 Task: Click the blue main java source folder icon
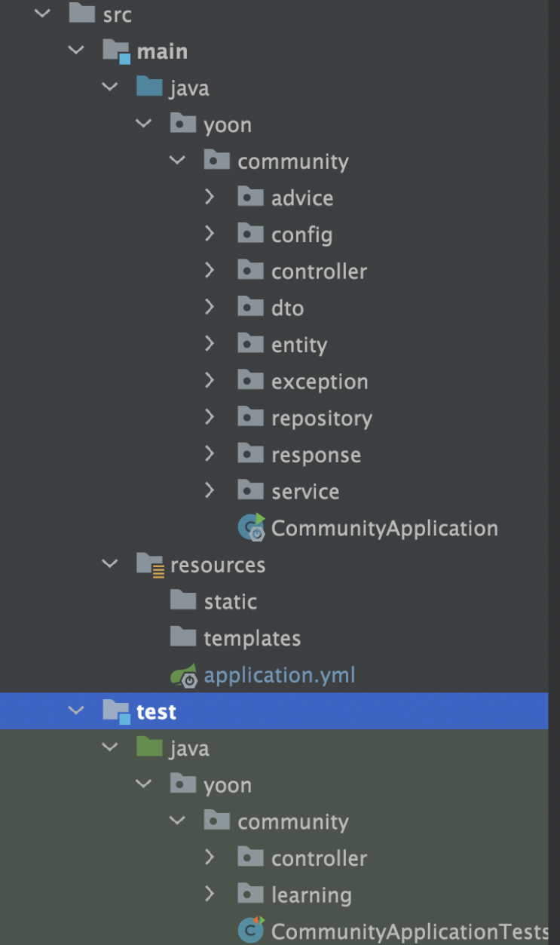coord(149,87)
